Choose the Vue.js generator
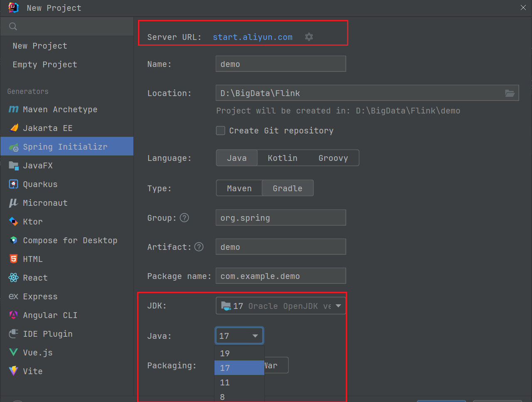532x402 pixels. 67,353
